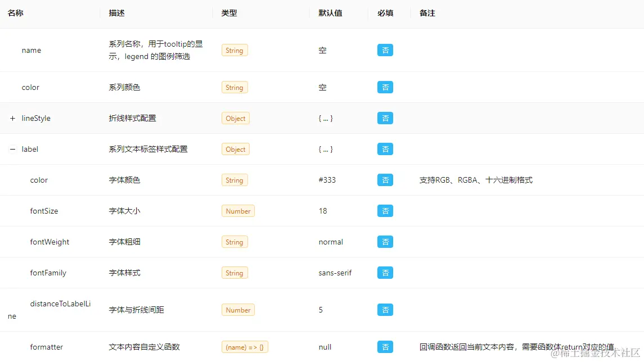Viewport: 644px width, 362px height.
Task: Click the 必填 column header
Action: click(385, 13)
